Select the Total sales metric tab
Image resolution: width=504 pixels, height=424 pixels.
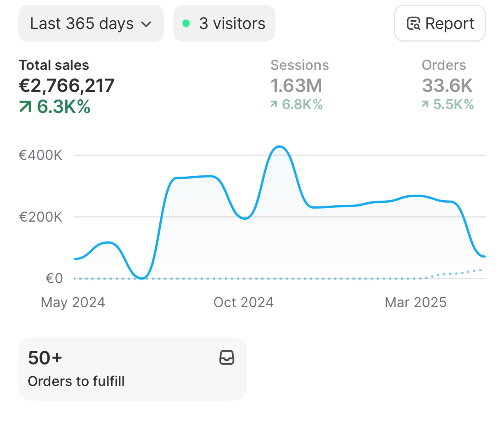pyautogui.click(x=54, y=65)
